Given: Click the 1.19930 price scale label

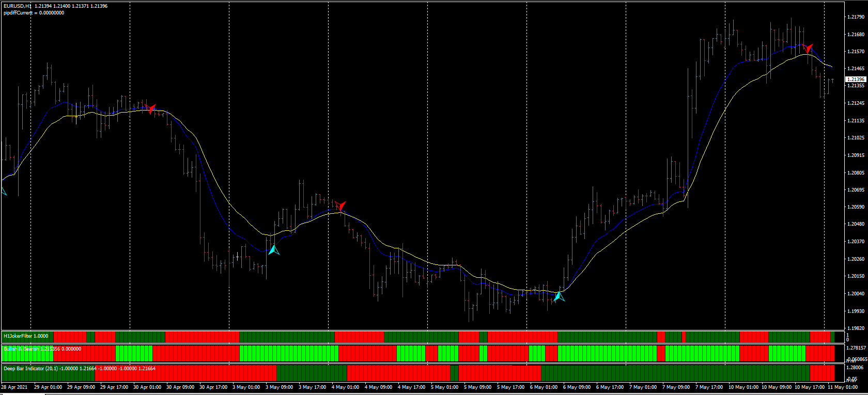Looking at the screenshot, I should coord(856,311).
